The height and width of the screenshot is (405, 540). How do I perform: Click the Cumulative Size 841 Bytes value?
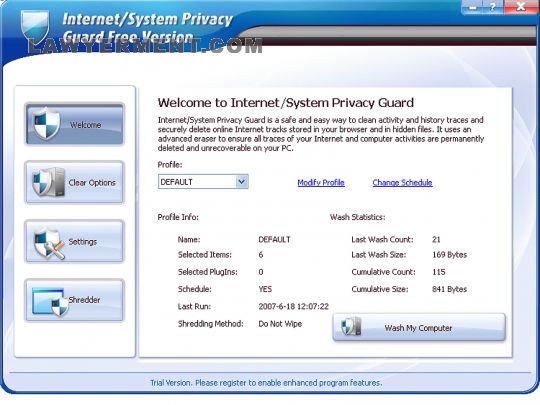click(449, 289)
